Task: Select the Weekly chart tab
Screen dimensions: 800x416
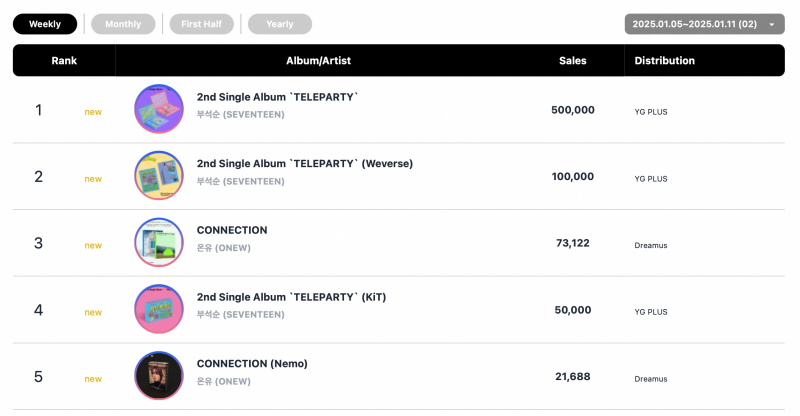Action: (x=45, y=24)
